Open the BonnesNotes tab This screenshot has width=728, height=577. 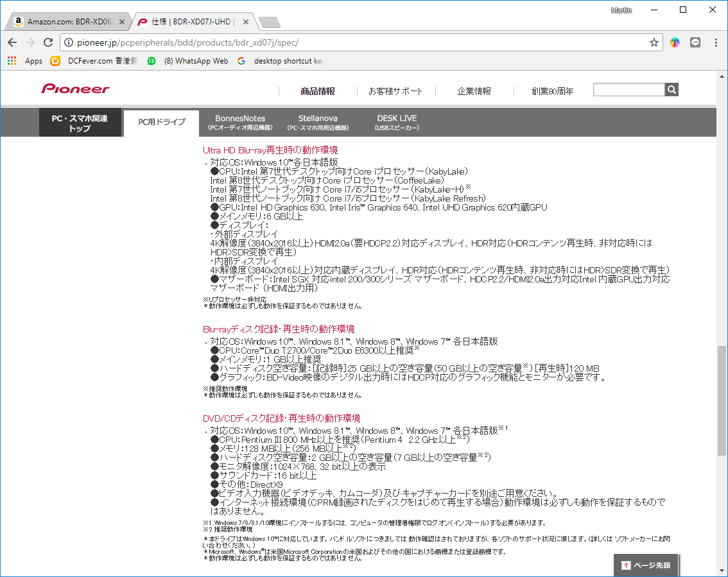[240, 123]
